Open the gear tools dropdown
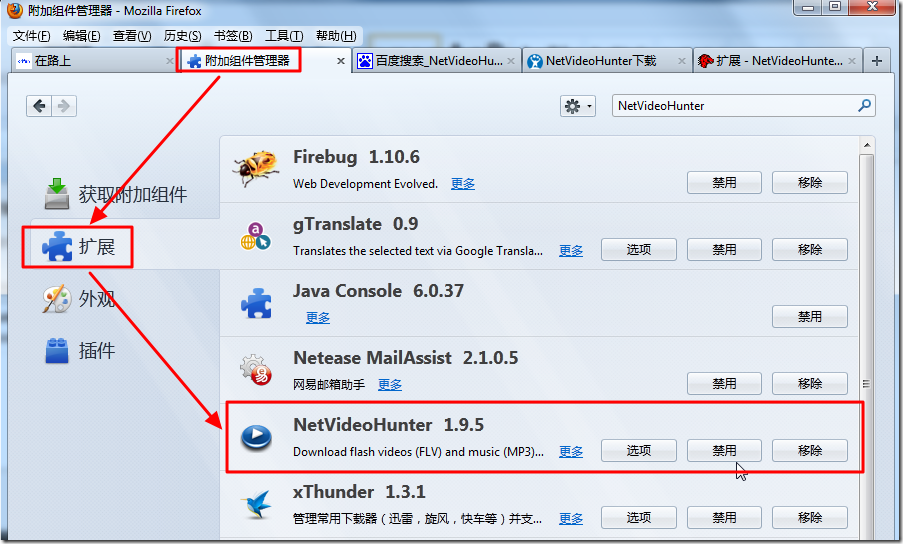The width and height of the screenshot is (903, 544). coord(578,106)
